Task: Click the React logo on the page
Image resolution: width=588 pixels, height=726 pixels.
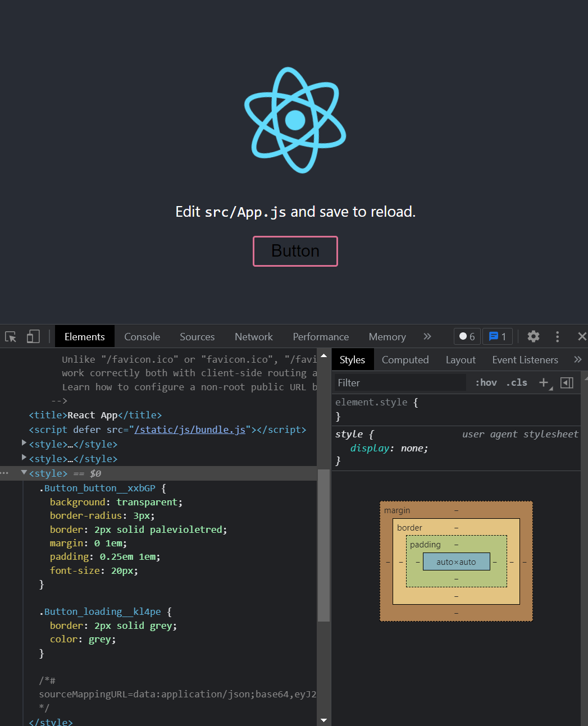Action: click(295, 120)
